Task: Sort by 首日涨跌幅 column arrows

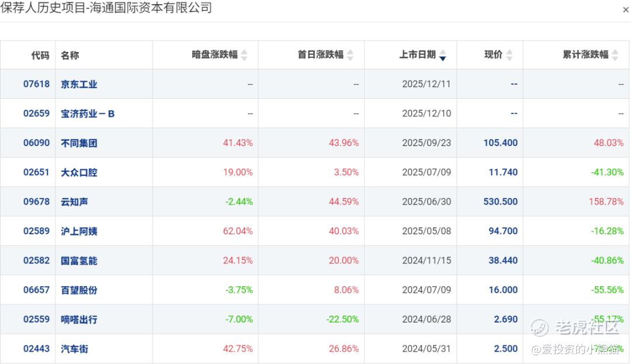Action: tap(350, 55)
